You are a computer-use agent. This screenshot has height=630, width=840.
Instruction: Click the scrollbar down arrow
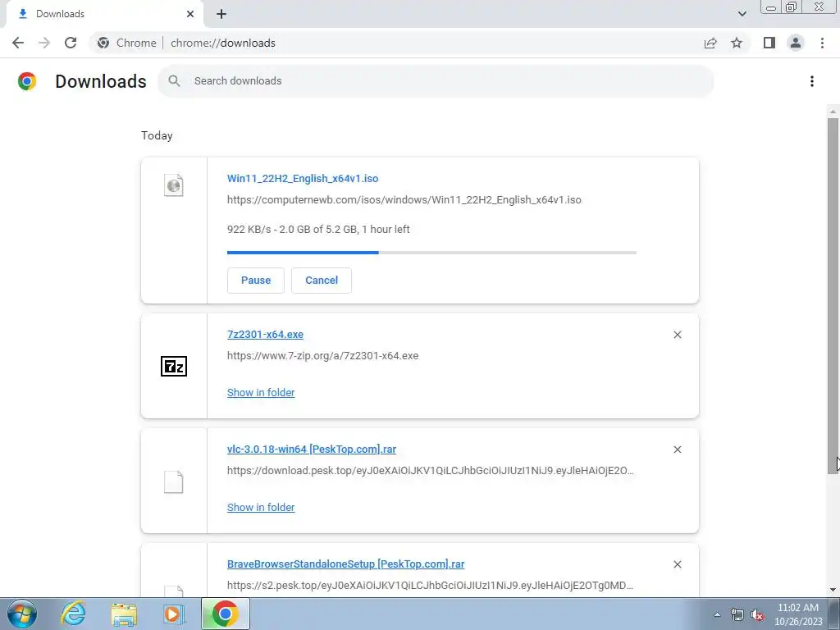[x=833, y=590]
